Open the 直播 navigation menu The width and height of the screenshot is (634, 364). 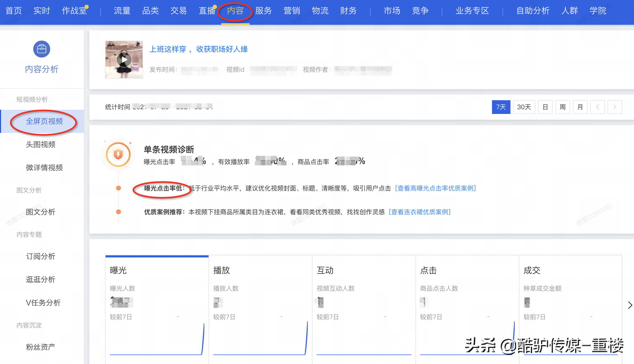pos(207,11)
